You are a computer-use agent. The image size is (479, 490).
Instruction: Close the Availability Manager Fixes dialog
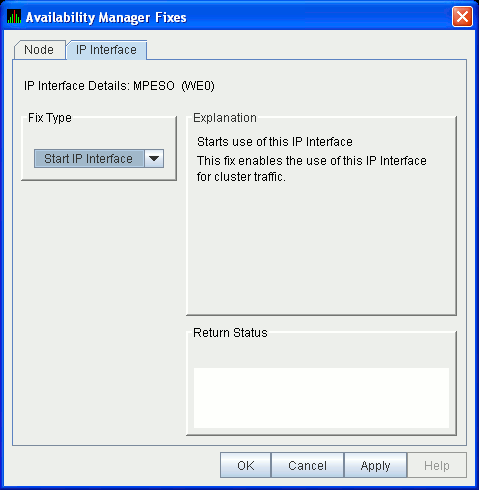462,17
